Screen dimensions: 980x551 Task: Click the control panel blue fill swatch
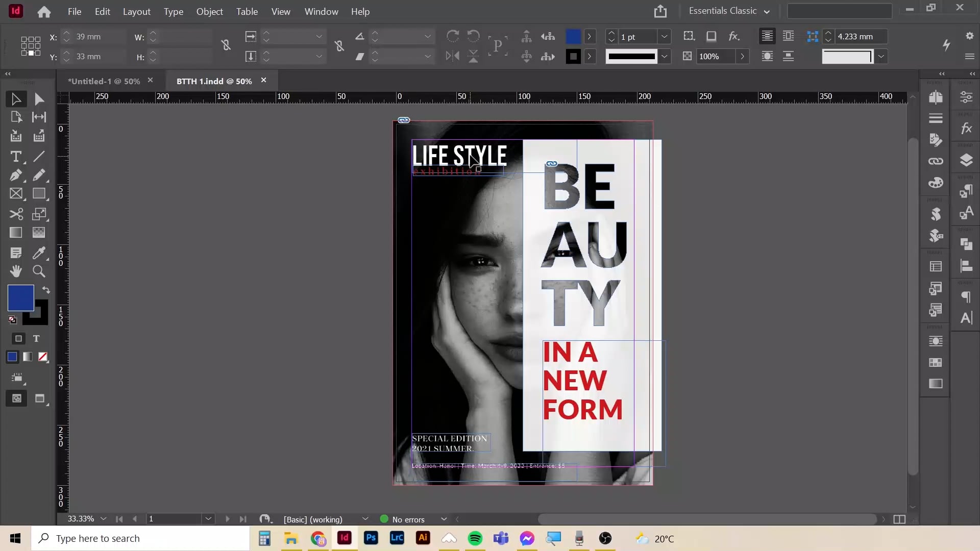[x=573, y=37]
